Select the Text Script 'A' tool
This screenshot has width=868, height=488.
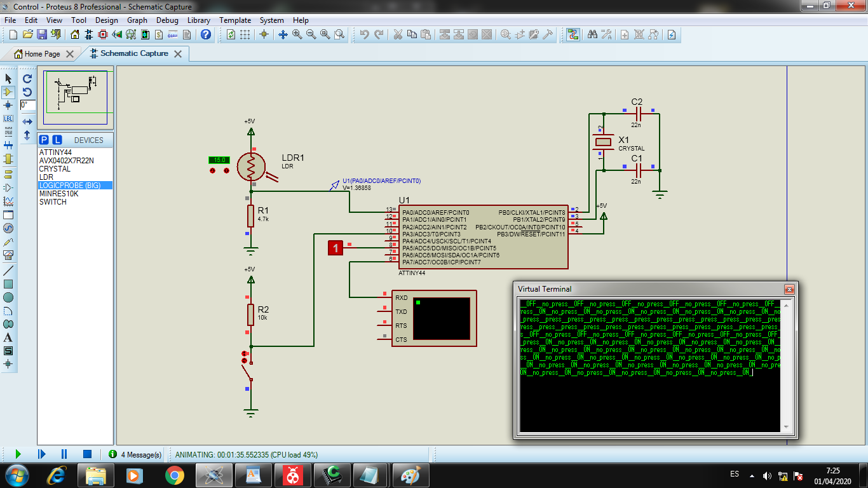point(8,337)
